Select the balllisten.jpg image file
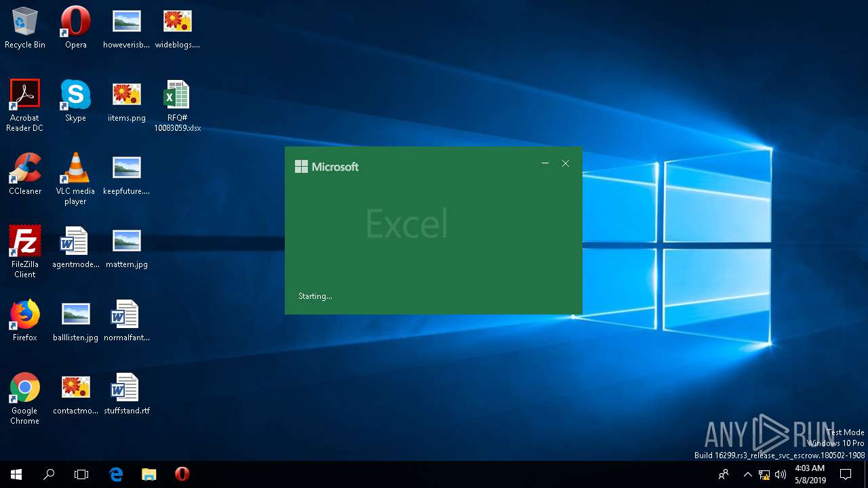868x488 pixels. click(x=75, y=321)
